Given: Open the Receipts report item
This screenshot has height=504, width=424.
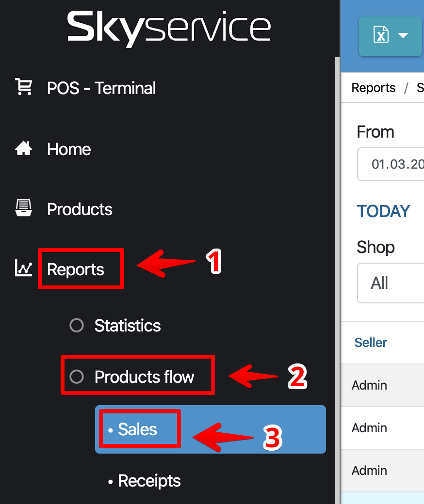Looking at the screenshot, I should (x=149, y=481).
